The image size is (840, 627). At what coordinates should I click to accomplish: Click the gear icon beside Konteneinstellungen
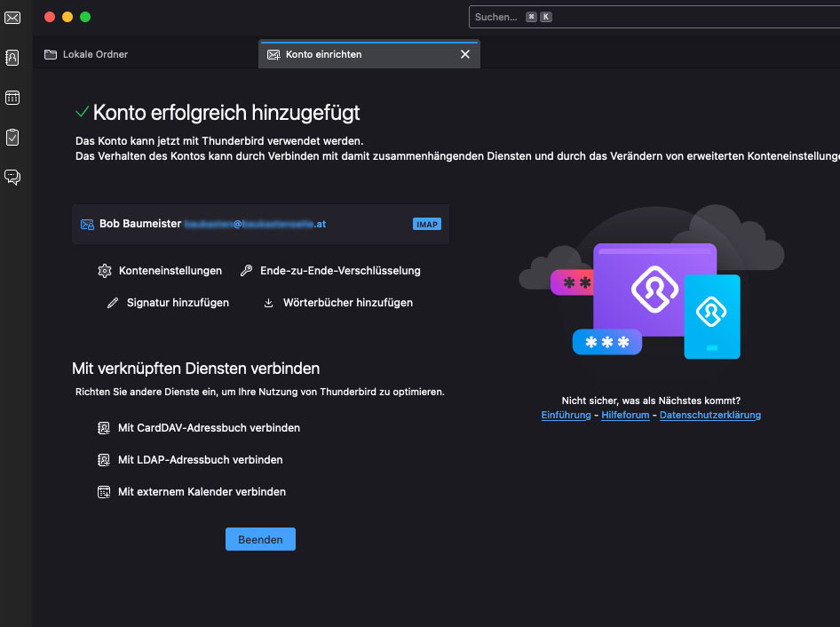[105, 271]
